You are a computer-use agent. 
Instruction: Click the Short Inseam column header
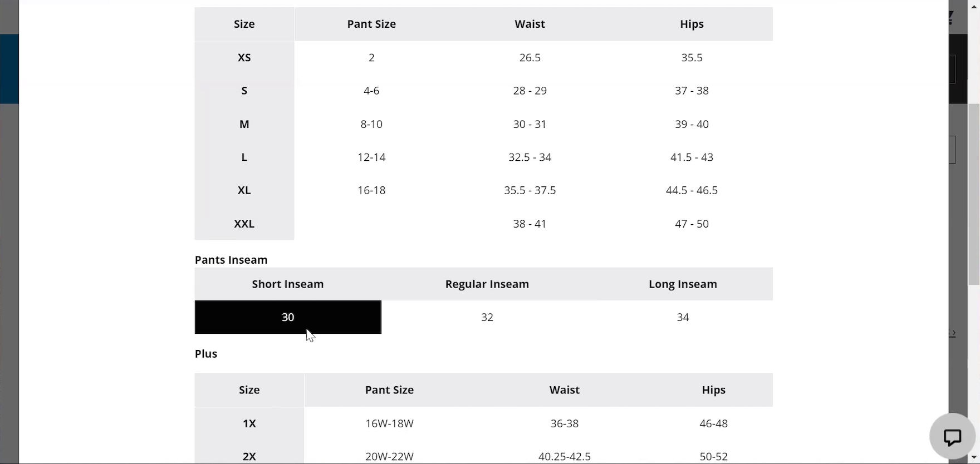coord(288,284)
